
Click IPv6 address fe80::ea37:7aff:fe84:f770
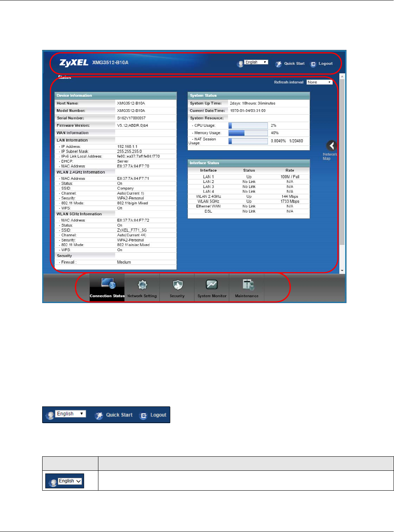[x=138, y=156]
